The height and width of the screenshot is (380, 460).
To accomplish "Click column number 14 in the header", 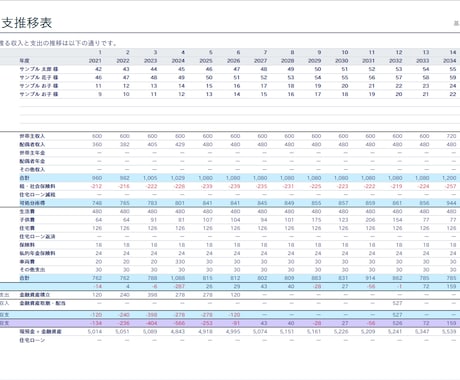I will coord(453,52).
